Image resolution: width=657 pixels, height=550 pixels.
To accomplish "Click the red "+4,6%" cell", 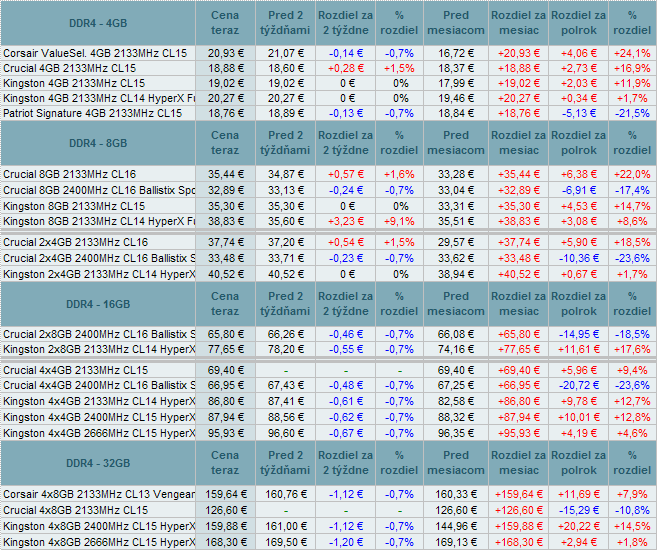I will pyautogui.click(x=632, y=433).
